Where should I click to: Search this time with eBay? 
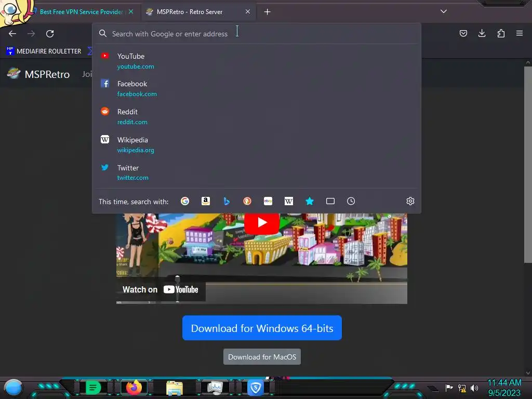[x=268, y=201]
